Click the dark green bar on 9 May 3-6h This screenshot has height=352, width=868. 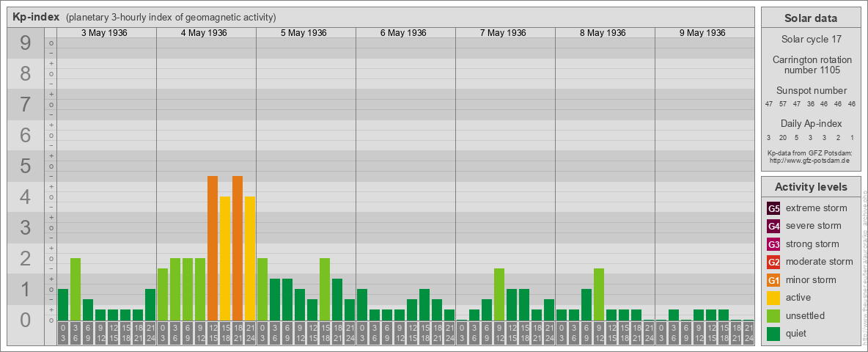[x=673, y=315]
